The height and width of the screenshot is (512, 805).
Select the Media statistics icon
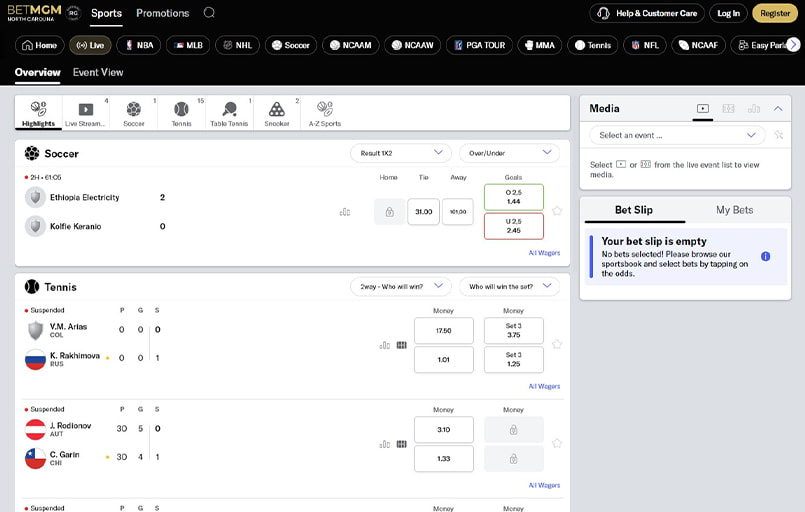754,108
